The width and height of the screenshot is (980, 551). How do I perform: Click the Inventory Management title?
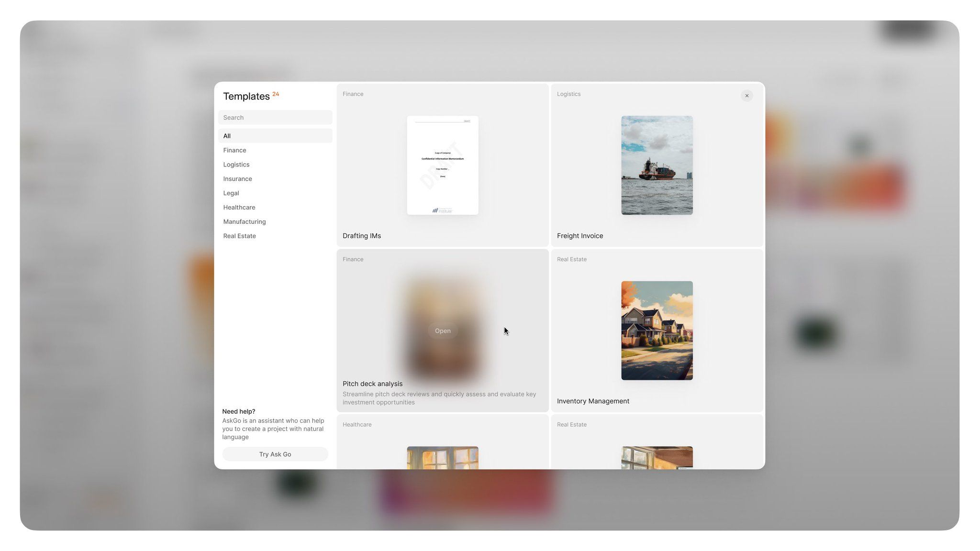tap(592, 401)
